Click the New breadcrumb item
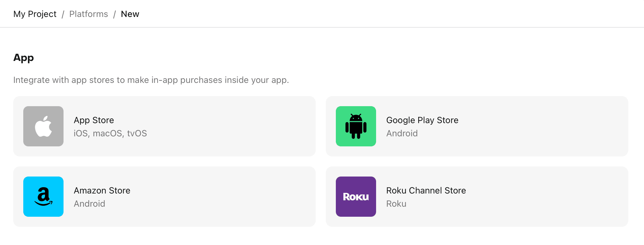The image size is (644, 245). pyautogui.click(x=130, y=14)
